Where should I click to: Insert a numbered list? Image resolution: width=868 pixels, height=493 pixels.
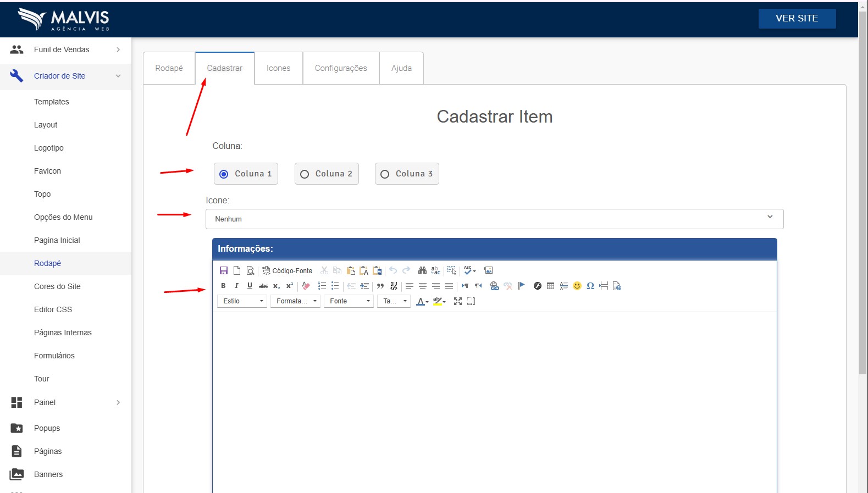(x=322, y=286)
